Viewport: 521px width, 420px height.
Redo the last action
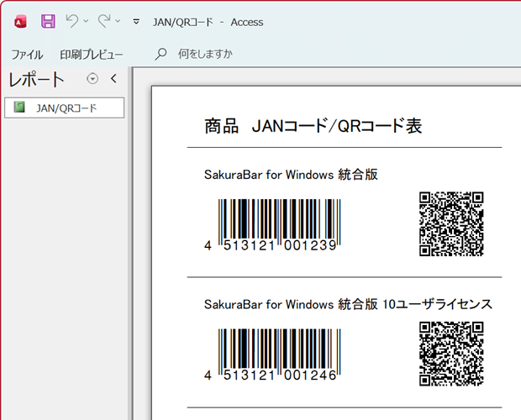pos(104,21)
